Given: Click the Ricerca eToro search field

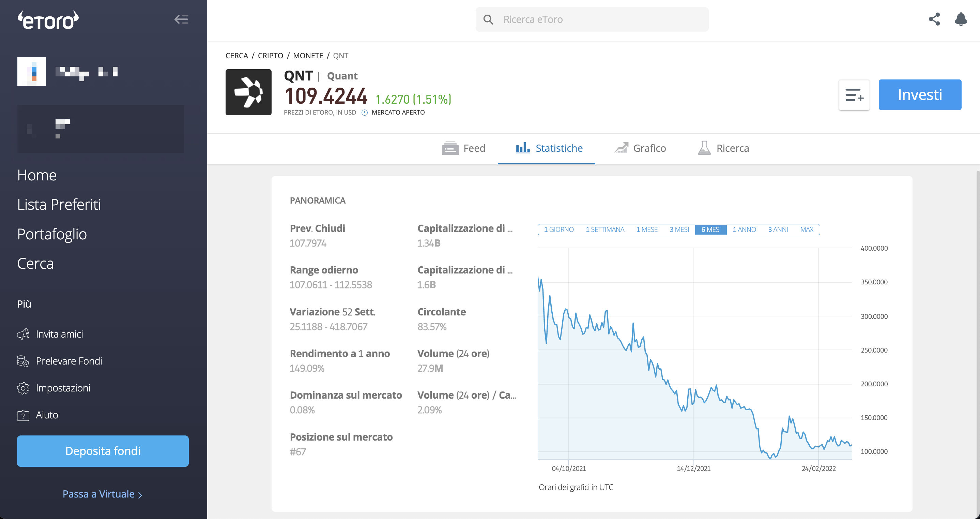Looking at the screenshot, I should [592, 19].
